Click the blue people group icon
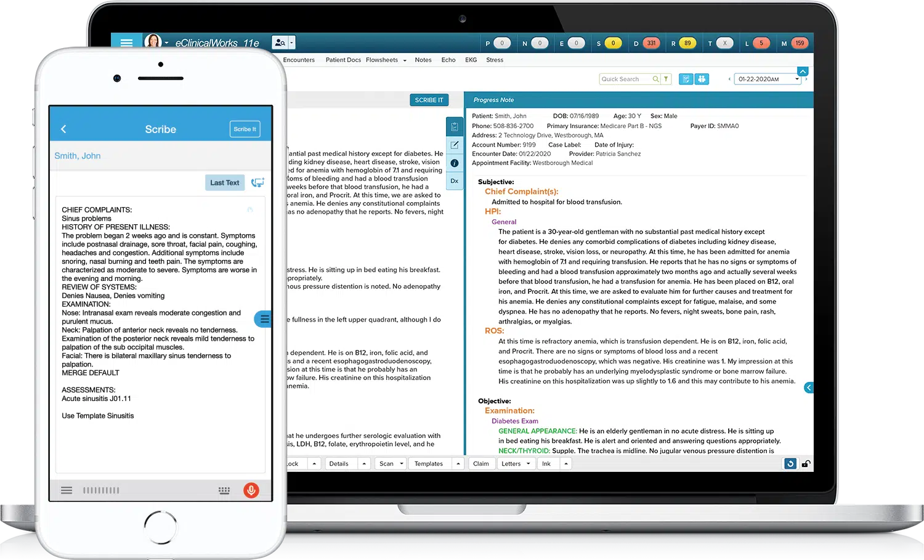This screenshot has width=924, height=560. pyautogui.click(x=702, y=79)
